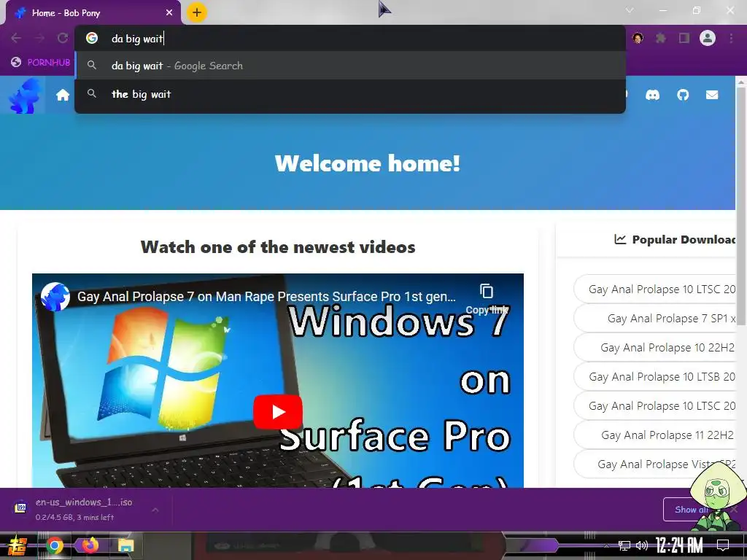Screen dimensions: 747x560
Task: Open the globe-icon bookmark on the bookmarks bar
Action: [41, 62]
